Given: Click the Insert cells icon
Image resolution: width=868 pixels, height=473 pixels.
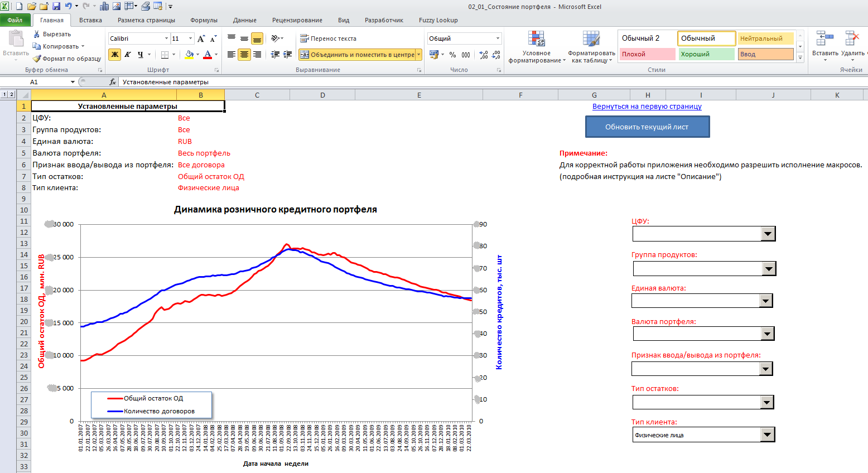Looking at the screenshot, I should click(x=824, y=39).
